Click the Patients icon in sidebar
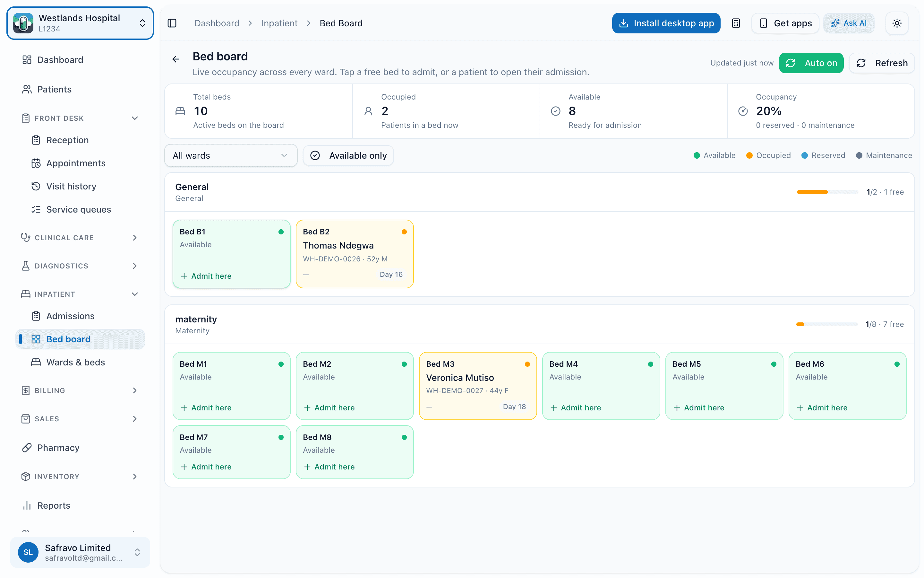The height and width of the screenshot is (578, 924). coord(26,89)
